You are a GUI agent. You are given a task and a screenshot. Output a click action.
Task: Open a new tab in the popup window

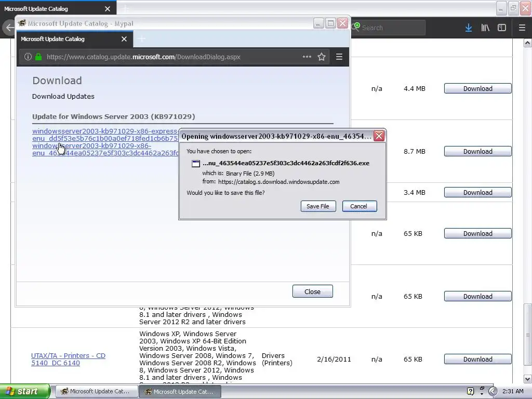[142, 39]
